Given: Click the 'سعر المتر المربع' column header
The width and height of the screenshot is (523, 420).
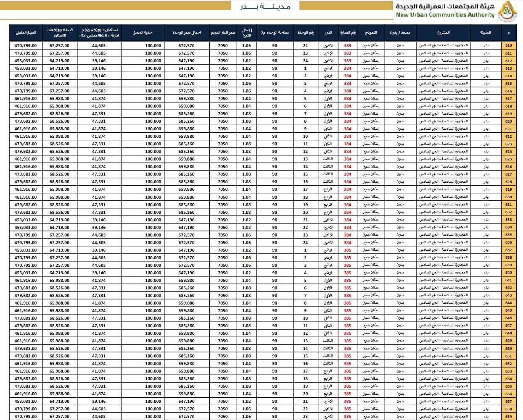Looking at the screenshot, I should [223, 33].
